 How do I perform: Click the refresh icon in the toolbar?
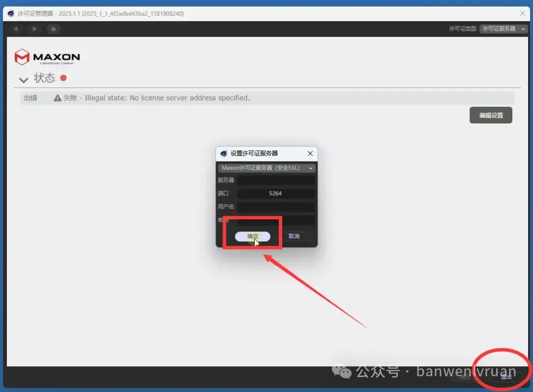point(53,29)
